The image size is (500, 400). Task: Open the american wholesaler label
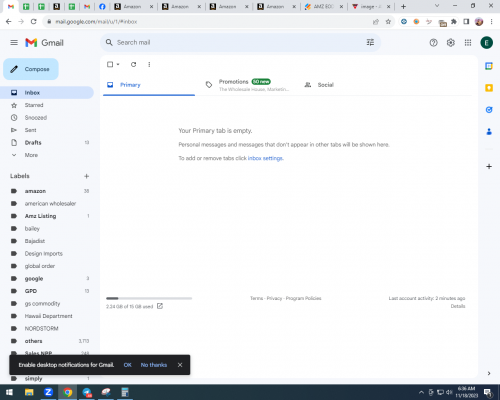click(47, 204)
